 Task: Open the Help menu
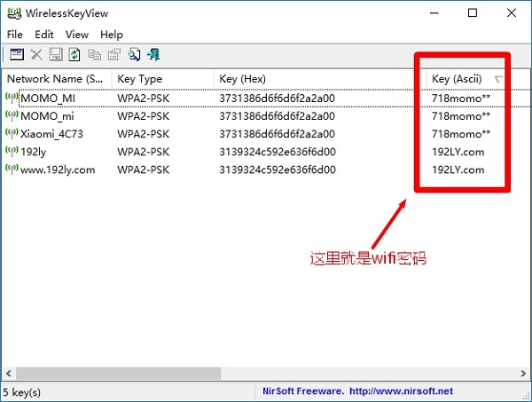pyautogui.click(x=112, y=34)
